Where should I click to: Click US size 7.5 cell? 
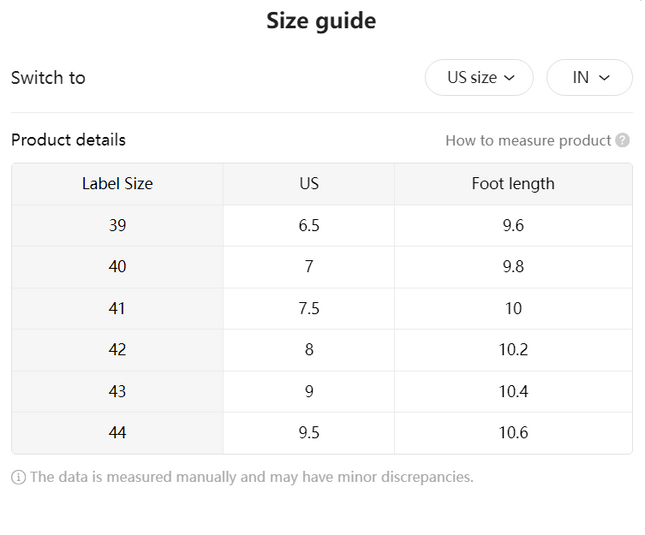309,308
